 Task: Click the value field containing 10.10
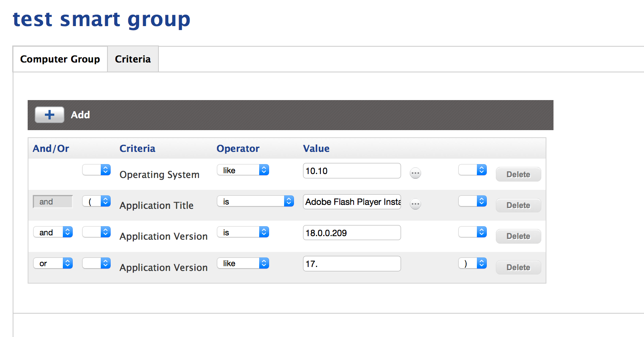[352, 171]
